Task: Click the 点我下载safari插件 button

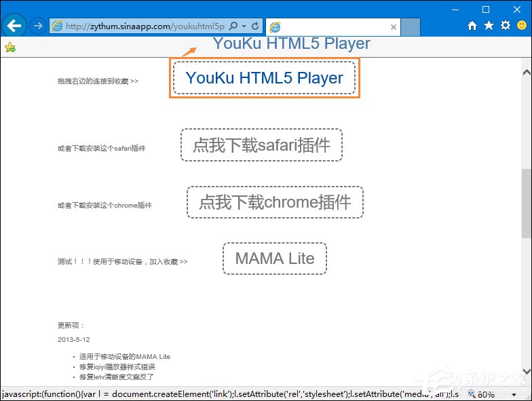Action: [x=261, y=145]
